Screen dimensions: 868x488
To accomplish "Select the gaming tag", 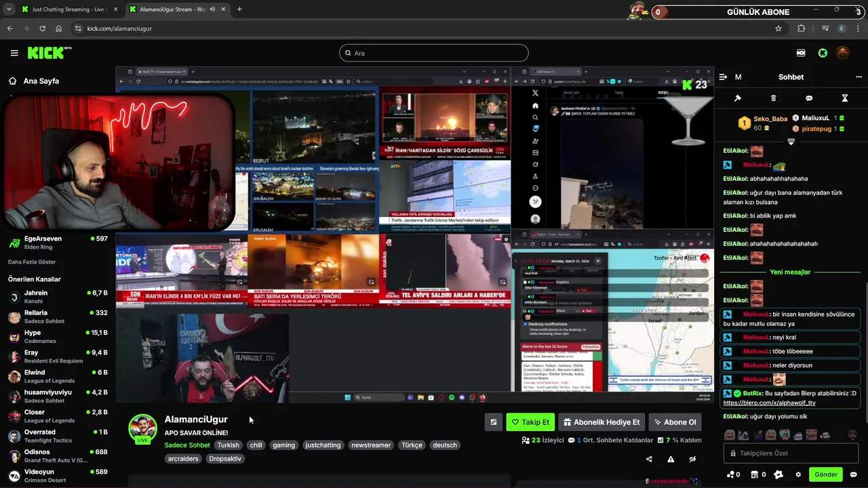I will click(283, 445).
